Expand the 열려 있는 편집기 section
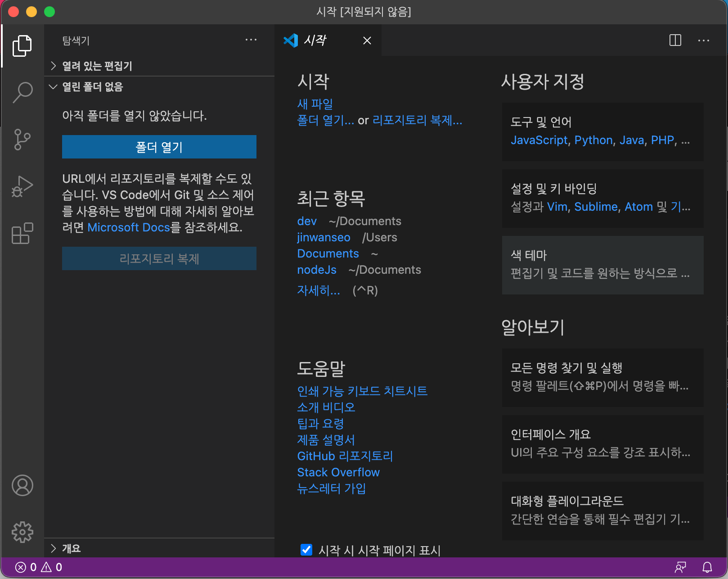Image resolution: width=728 pixels, height=579 pixels. (x=159, y=66)
